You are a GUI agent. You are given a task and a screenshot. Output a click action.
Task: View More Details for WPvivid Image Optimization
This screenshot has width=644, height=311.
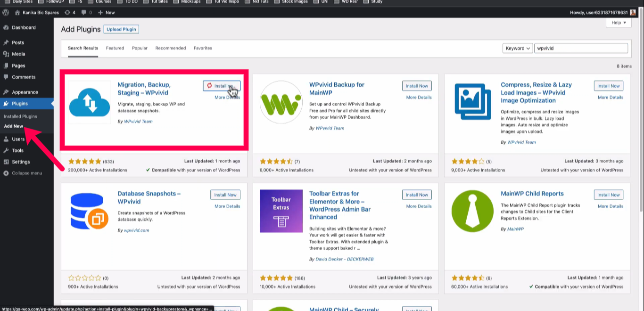pos(611,98)
